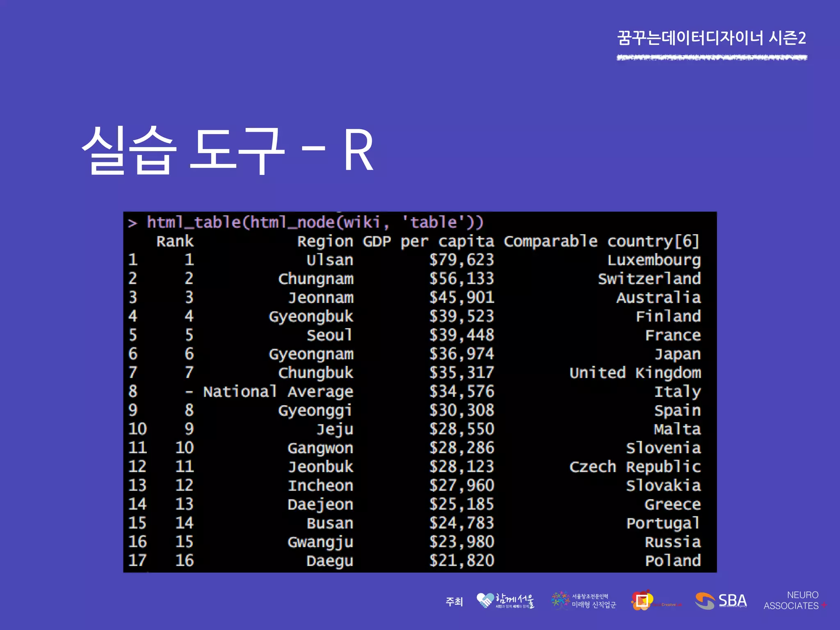
Task: Click the 주최 label in footer
Action: (454, 602)
